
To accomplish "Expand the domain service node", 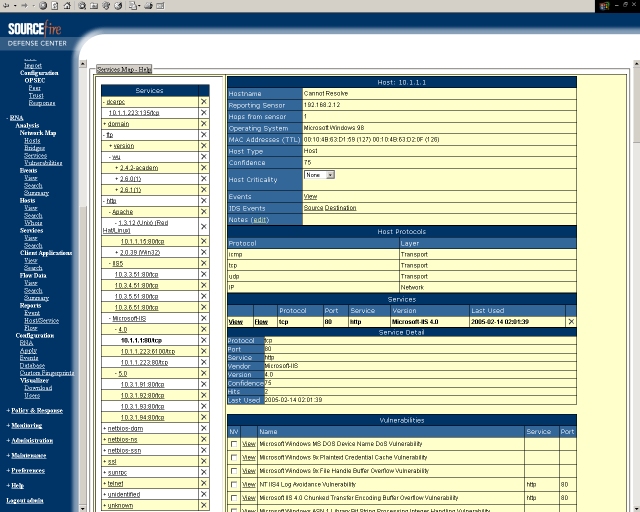I will pos(104,124).
